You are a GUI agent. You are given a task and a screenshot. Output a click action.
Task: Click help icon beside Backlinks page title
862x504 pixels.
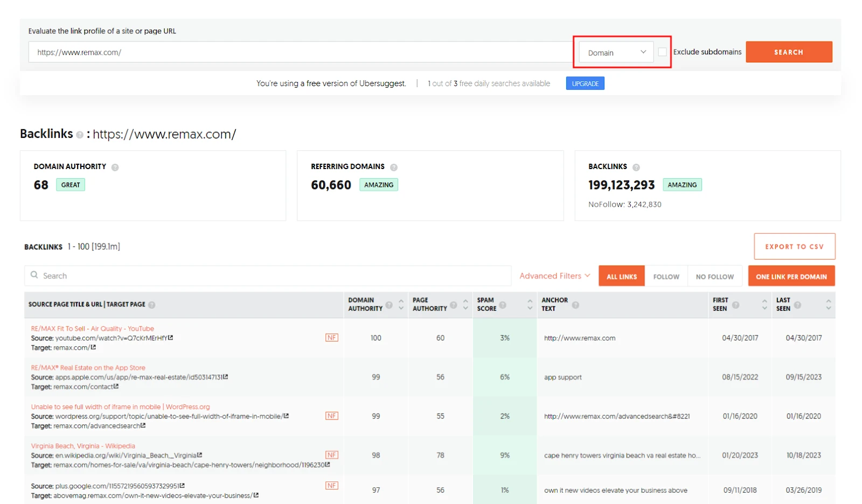click(x=80, y=135)
